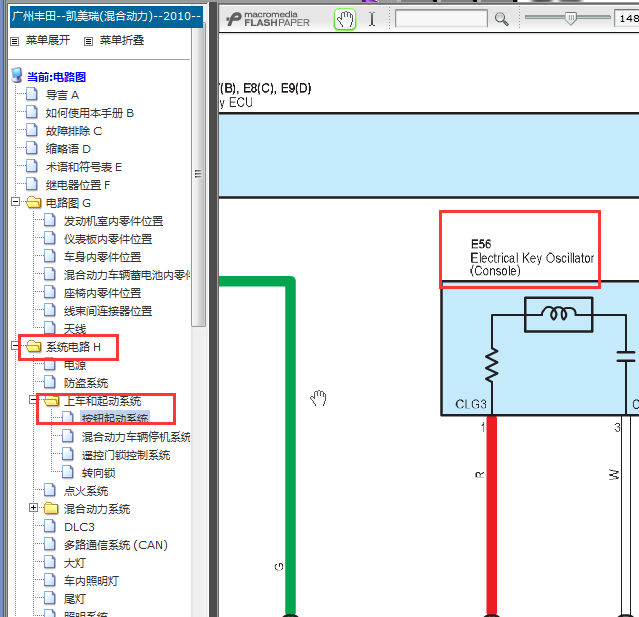The width and height of the screenshot is (639, 617).
Task: Click the document icon beside 转向锁
Action: click(68, 472)
